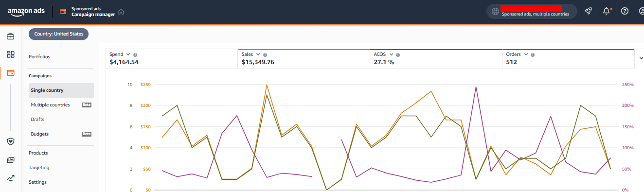Open the Portfolios link

pos(39,57)
